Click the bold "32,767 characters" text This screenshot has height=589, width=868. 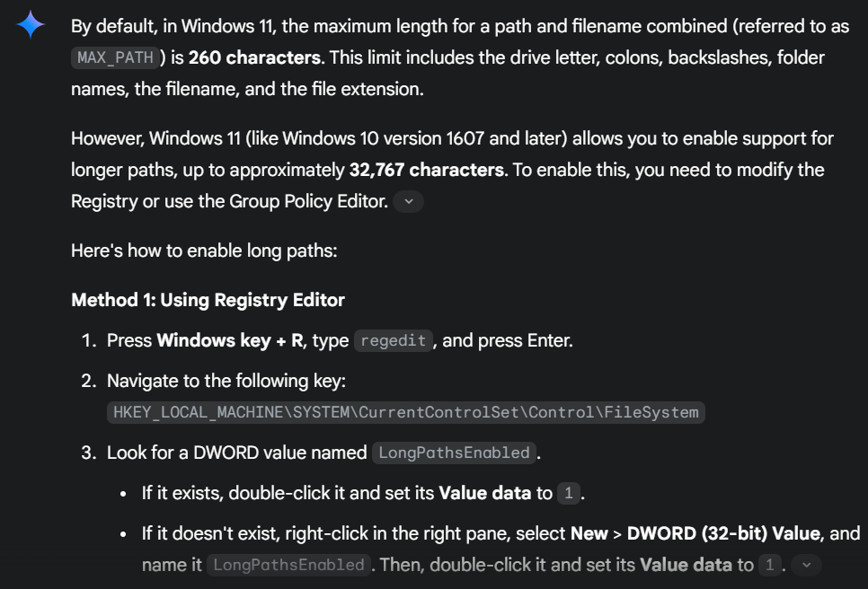(x=426, y=170)
